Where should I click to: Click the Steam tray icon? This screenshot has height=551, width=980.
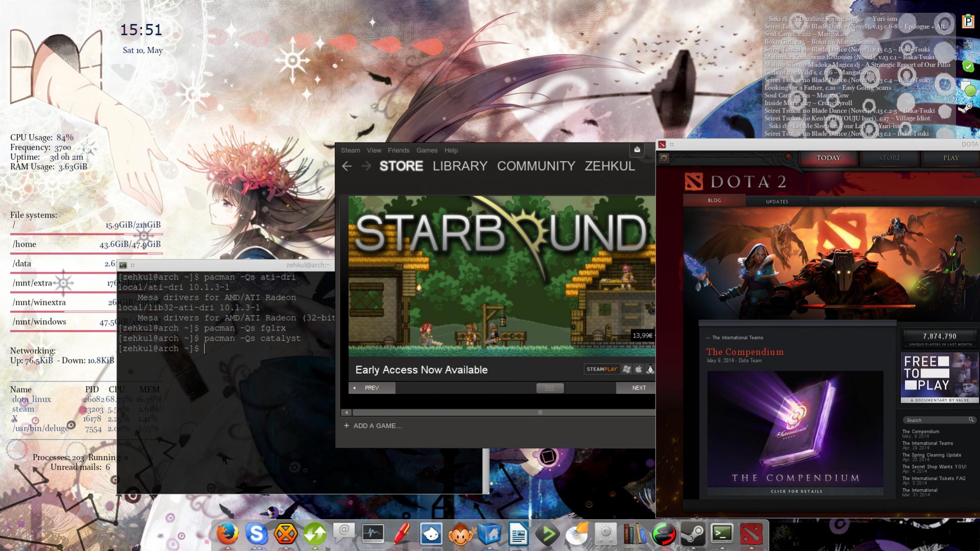pyautogui.click(x=965, y=108)
